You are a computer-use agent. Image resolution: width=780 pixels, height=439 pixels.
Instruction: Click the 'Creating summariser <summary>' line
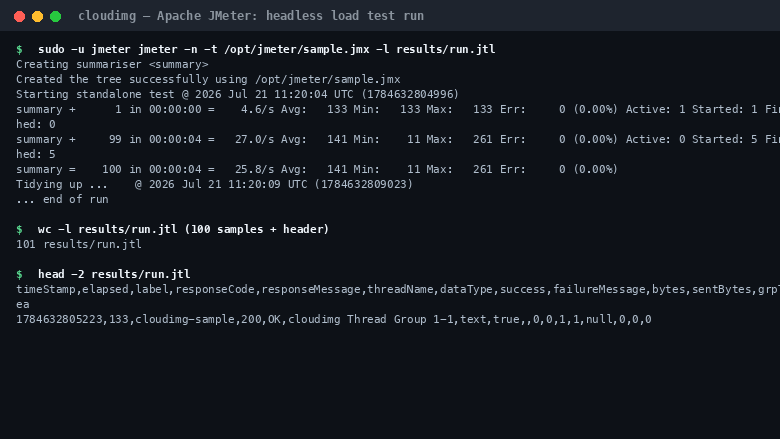pos(112,64)
